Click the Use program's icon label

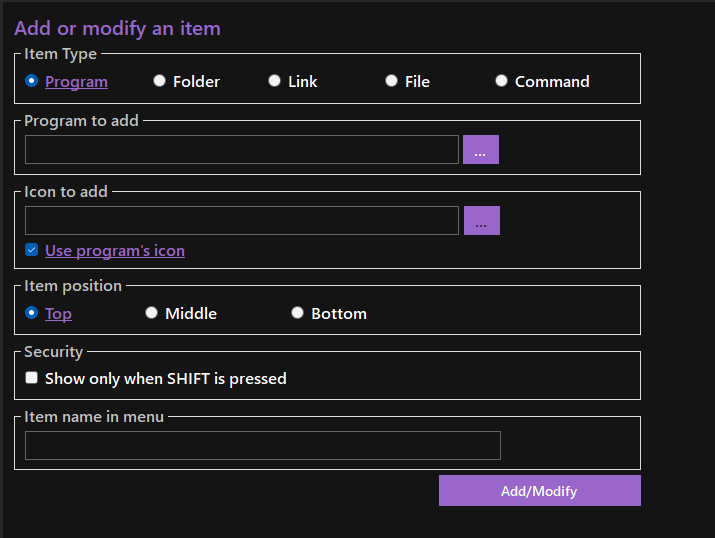tap(114, 251)
